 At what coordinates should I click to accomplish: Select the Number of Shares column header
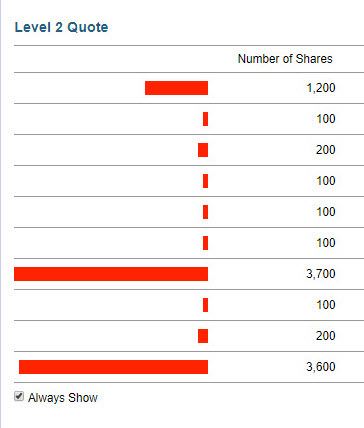pos(285,59)
